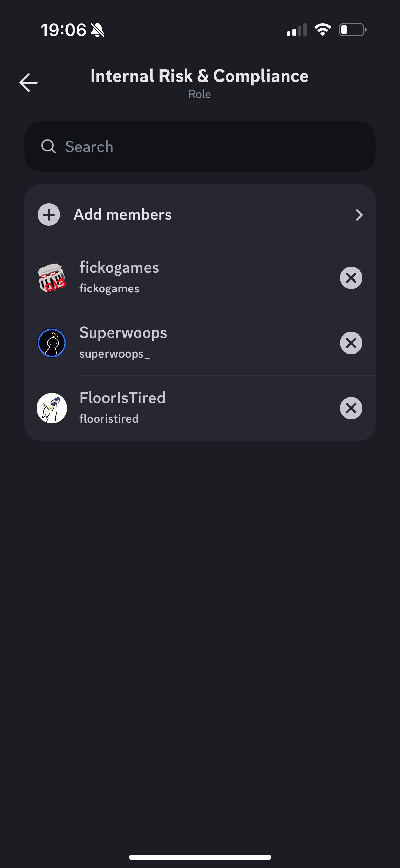
Task: Click the search magnifier icon
Action: pos(48,147)
